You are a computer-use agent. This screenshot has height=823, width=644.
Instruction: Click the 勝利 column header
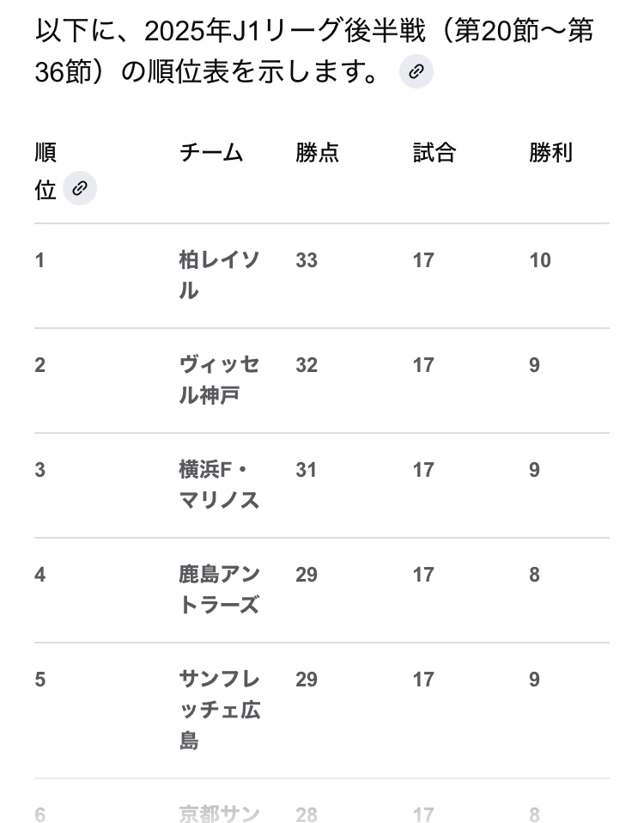(x=551, y=153)
